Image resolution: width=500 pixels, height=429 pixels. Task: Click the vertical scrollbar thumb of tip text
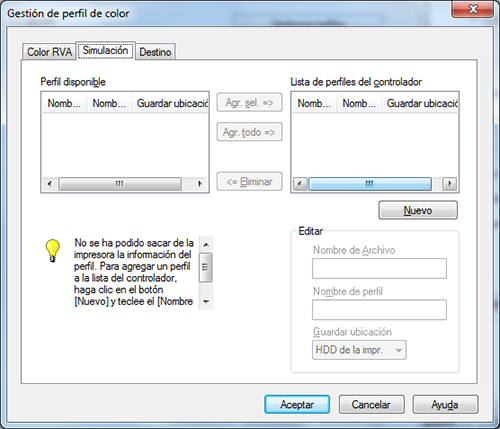(206, 268)
